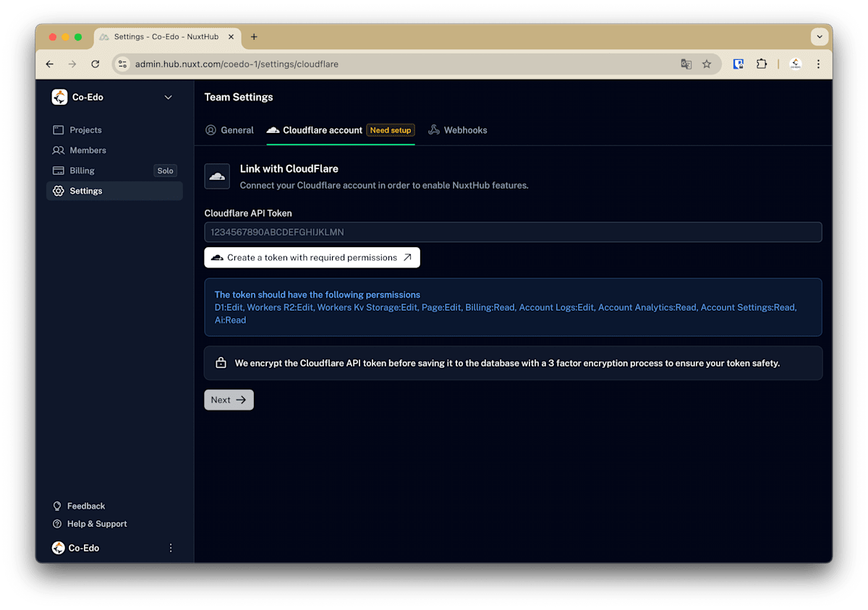Click the browser back arrow
The width and height of the screenshot is (868, 610).
(x=49, y=64)
